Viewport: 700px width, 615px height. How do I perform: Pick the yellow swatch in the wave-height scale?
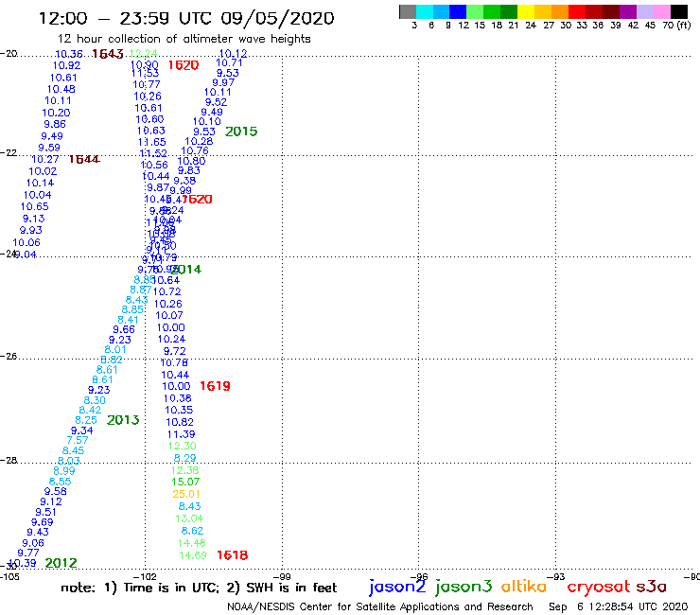(526, 11)
